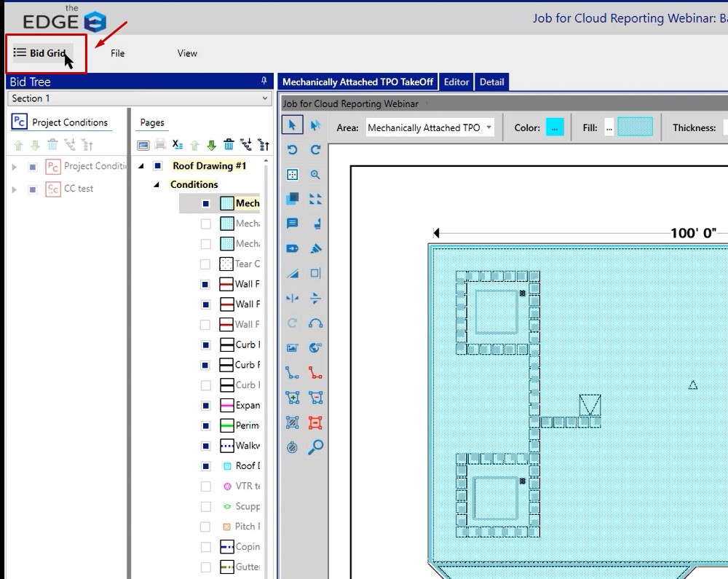Click the pin icon on Bid Tree header

(x=264, y=81)
